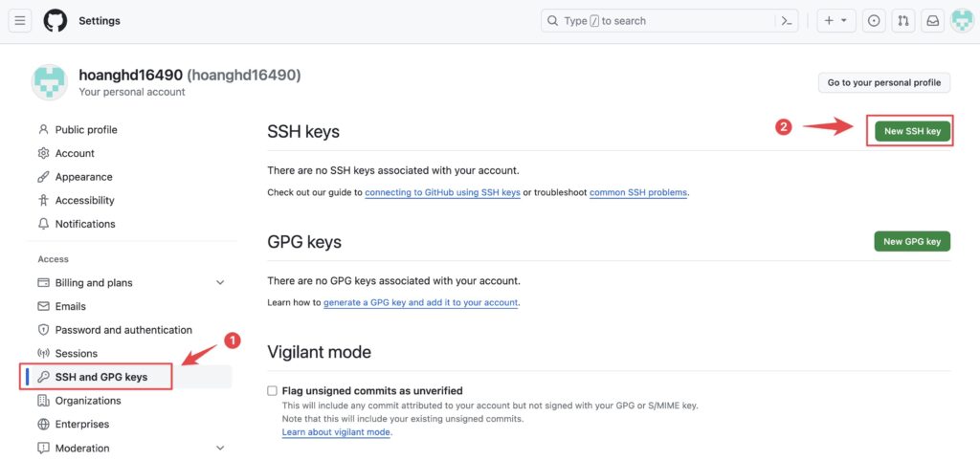The width and height of the screenshot is (980, 461).
Task: Click the Accessibility figure icon
Action: 43,201
